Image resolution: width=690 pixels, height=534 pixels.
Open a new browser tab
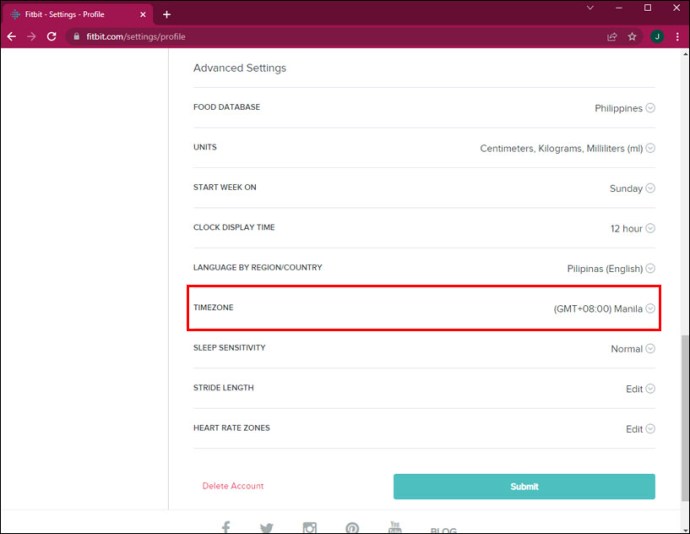click(x=166, y=15)
